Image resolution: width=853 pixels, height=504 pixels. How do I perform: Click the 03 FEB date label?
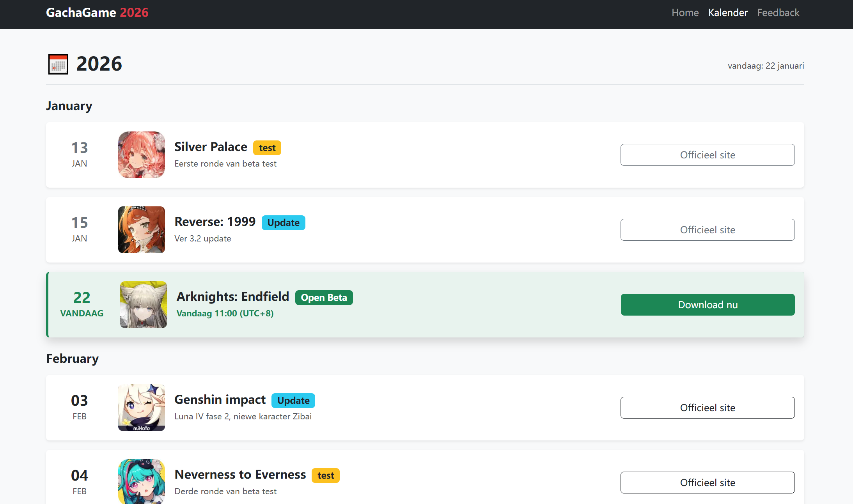(80, 407)
